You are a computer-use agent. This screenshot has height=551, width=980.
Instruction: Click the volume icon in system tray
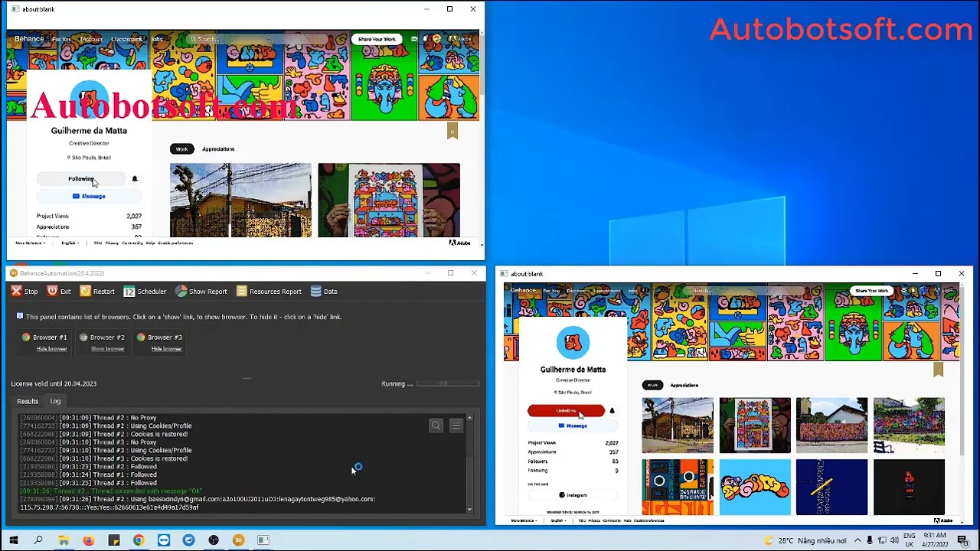[893, 540]
